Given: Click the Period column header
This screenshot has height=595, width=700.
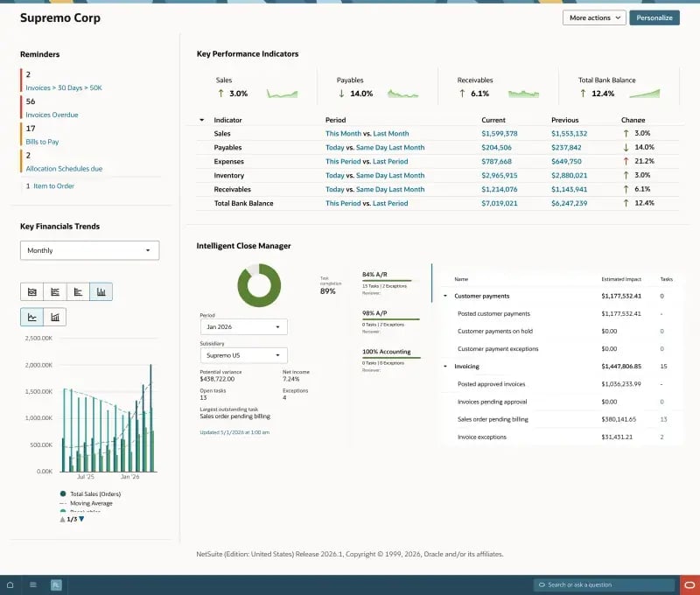Looking at the screenshot, I should (x=336, y=120).
